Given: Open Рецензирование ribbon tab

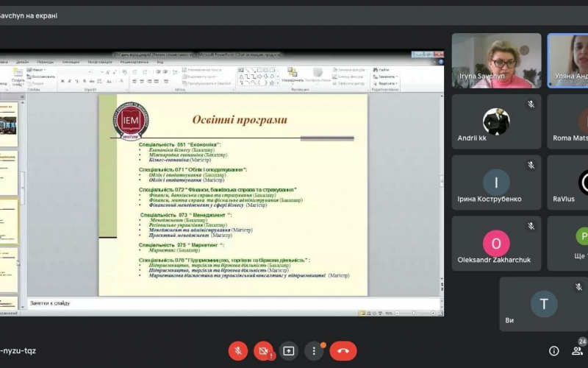Looking at the screenshot, I should tap(135, 62).
